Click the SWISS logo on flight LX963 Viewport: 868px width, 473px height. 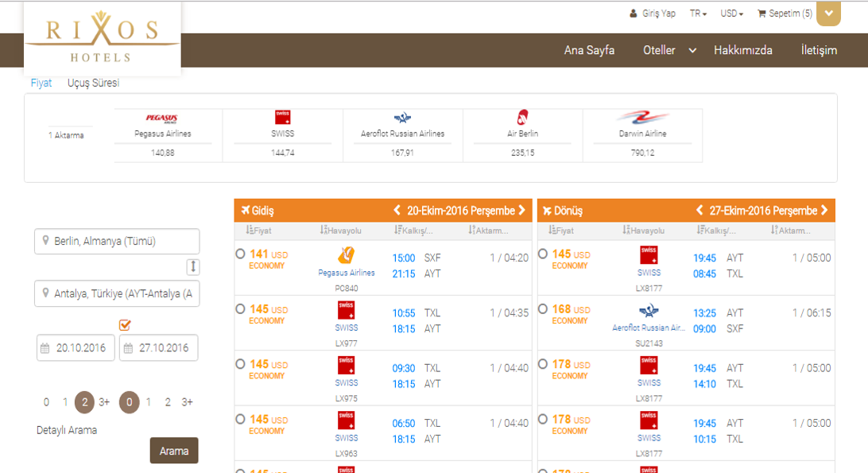point(347,421)
